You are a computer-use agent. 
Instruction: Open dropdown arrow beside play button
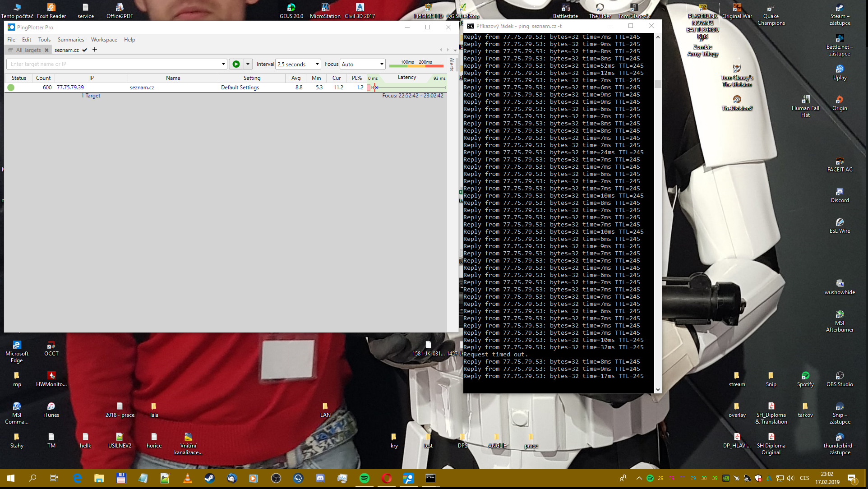coord(248,64)
